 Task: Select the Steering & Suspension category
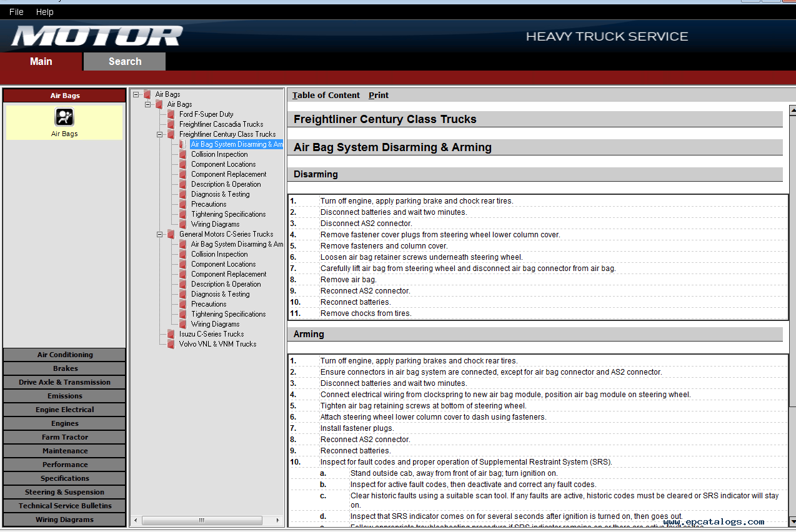click(65, 492)
